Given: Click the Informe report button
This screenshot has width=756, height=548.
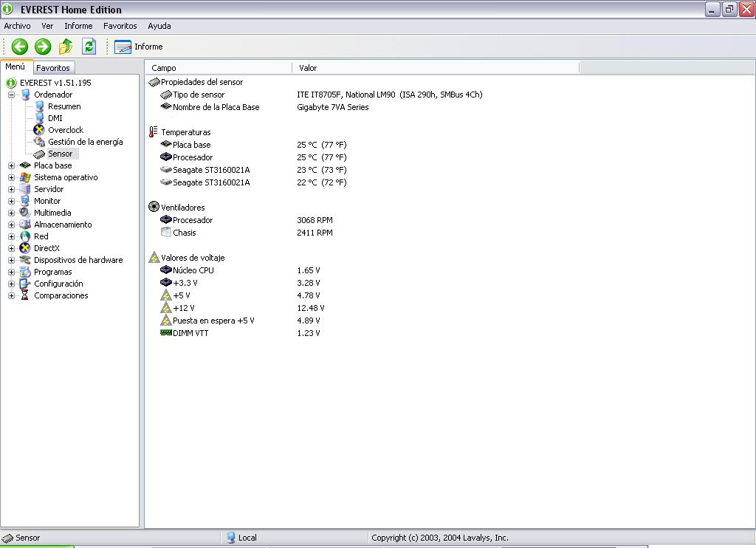Looking at the screenshot, I should tap(139, 47).
